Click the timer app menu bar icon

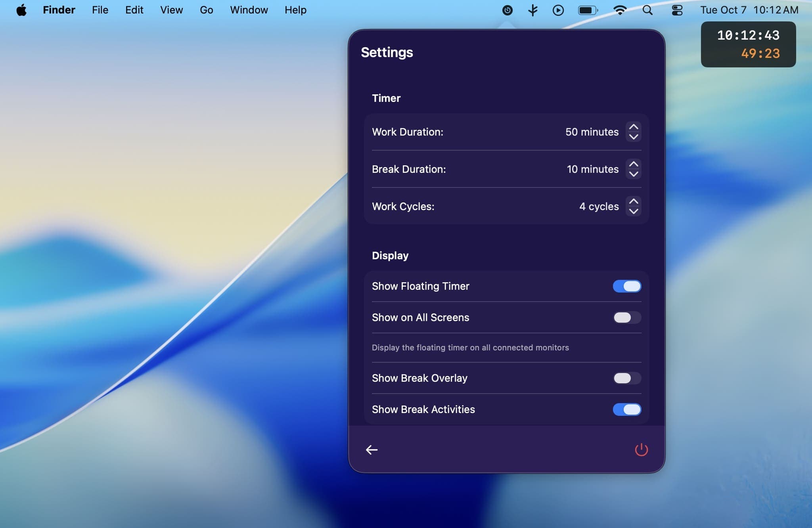point(507,10)
